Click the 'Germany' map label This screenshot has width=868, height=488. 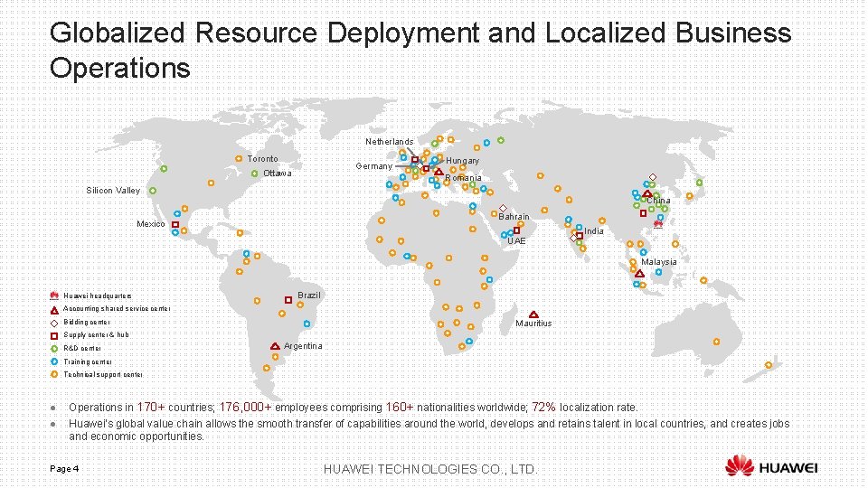point(373,166)
